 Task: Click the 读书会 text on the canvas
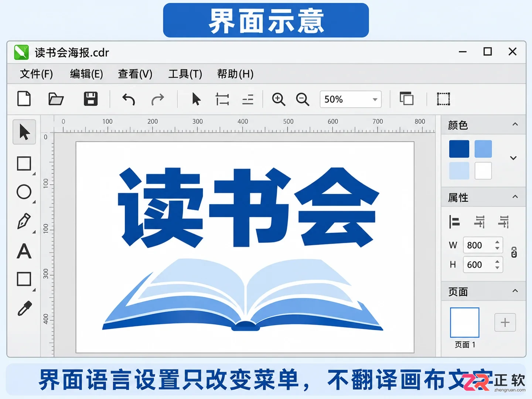(248, 207)
